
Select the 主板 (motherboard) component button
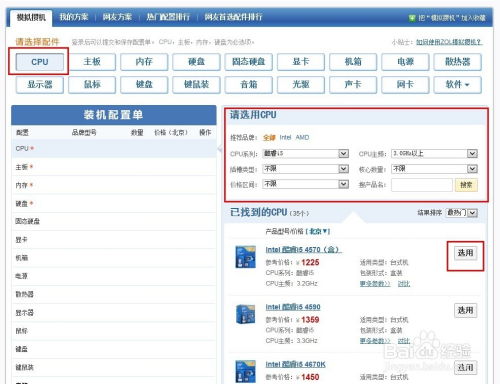pos(92,62)
